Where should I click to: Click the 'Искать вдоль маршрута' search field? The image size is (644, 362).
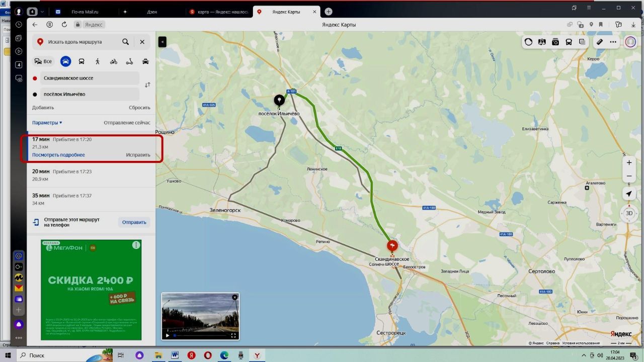80,42
